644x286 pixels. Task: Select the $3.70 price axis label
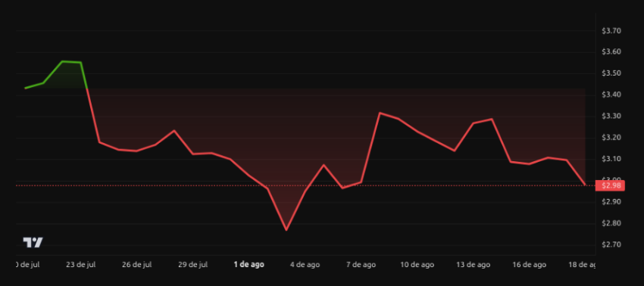point(611,31)
